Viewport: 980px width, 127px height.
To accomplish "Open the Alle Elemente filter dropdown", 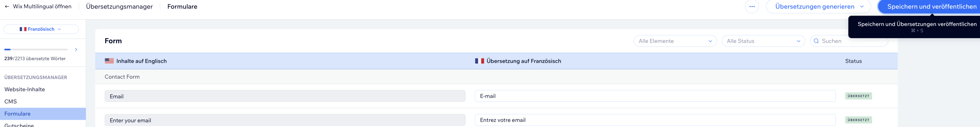I will [675, 41].
